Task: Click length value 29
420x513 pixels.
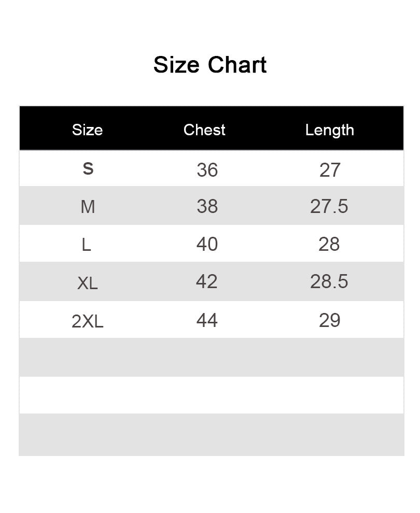Action: tap(330, 320)
